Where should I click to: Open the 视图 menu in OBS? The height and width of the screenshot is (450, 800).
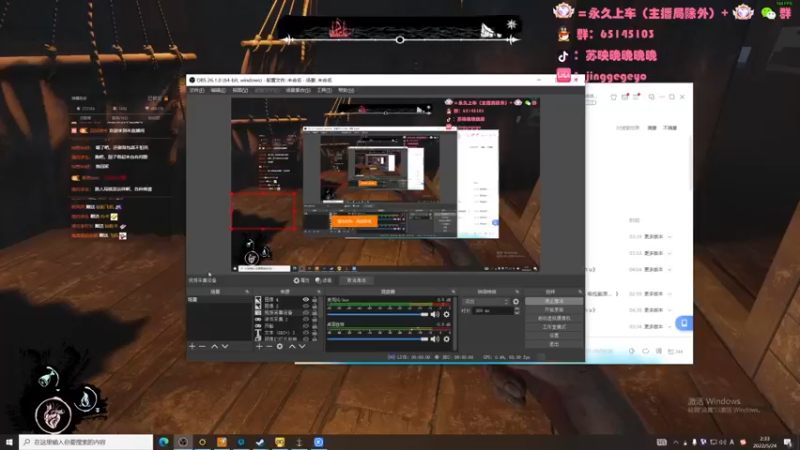240,90
